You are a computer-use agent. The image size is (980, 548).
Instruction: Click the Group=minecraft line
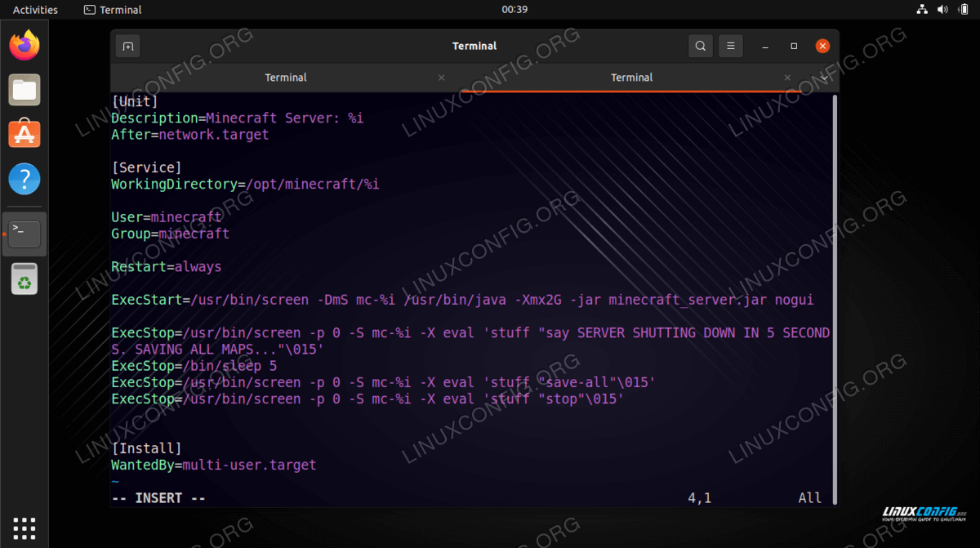pyautogui.click(x=171, y=234)
